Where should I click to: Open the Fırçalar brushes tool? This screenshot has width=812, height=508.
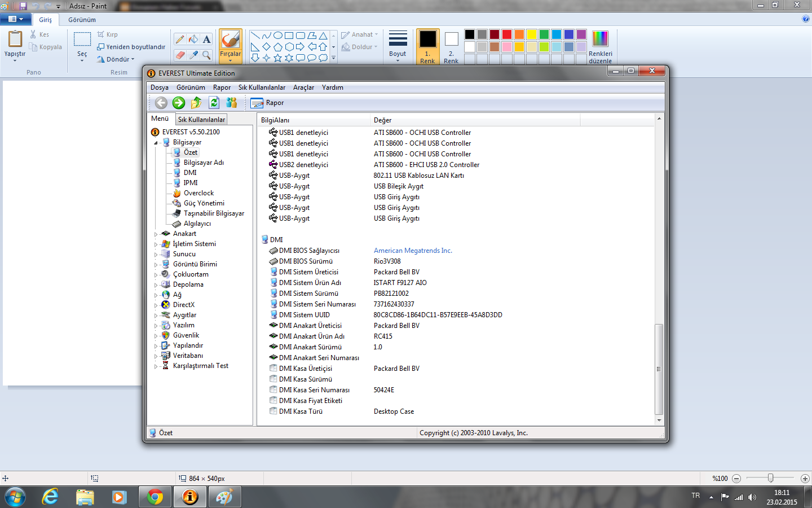point(230,46)
